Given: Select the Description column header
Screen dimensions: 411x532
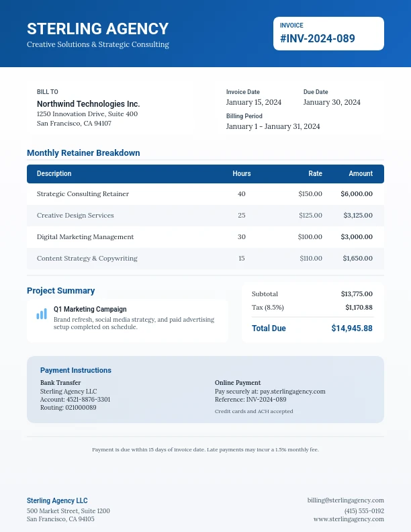Looking at the screenshot, I should (x=54, y=173).
